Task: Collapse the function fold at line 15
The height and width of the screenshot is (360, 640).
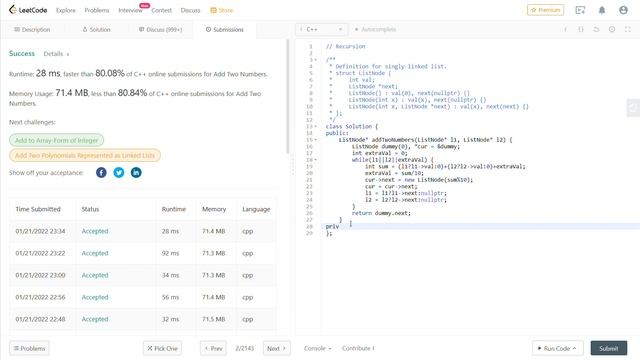Action: (x=316, y=140)
